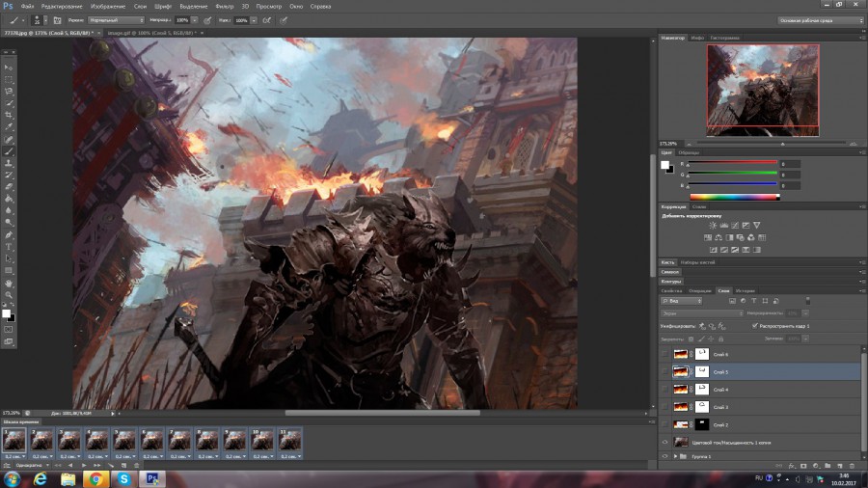This screenshot has height=488, width=868.
Task: Open Google Chrome from the taskbar
Action: (96, 478)
